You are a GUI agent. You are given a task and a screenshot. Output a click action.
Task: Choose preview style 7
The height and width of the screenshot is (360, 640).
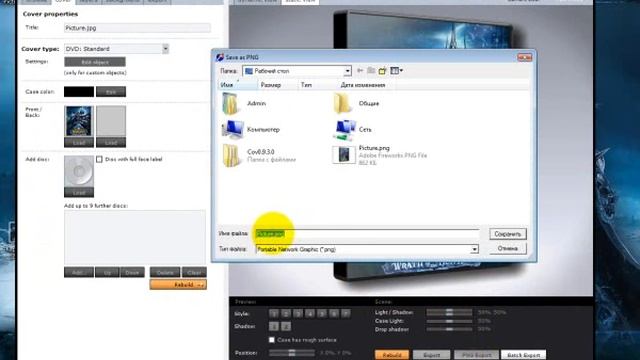click(x=346, y=313)
